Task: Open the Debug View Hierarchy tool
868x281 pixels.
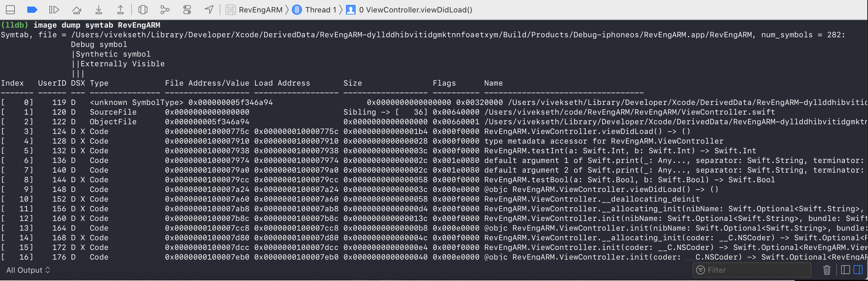Action: tap(143, 10)
